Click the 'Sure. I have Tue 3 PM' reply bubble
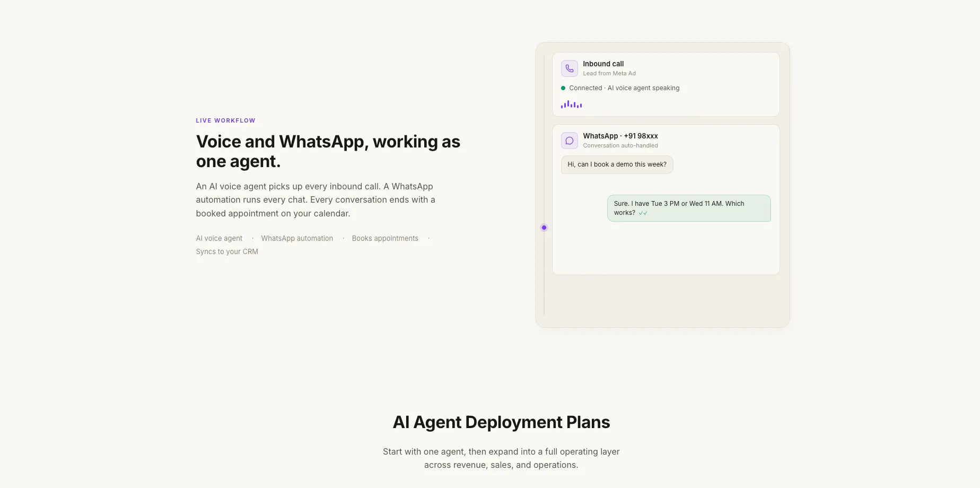This screenshot has height=488, width=980. tap(689, 208)
